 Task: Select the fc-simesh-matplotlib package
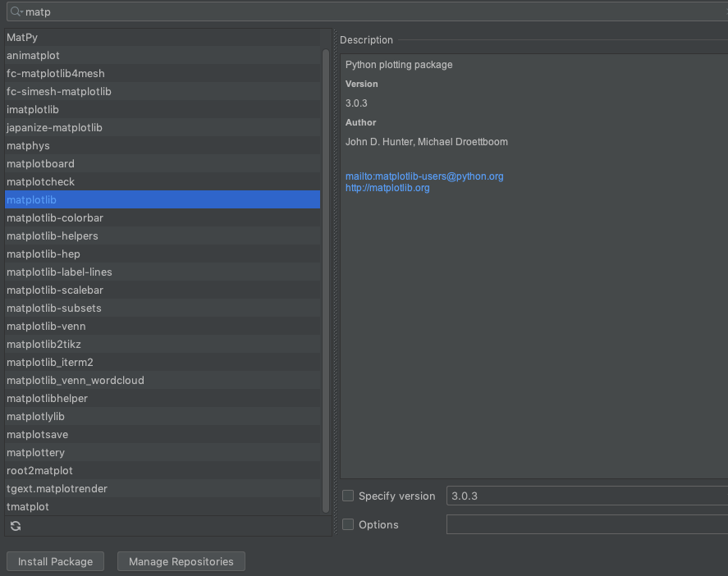coord(163,91)
